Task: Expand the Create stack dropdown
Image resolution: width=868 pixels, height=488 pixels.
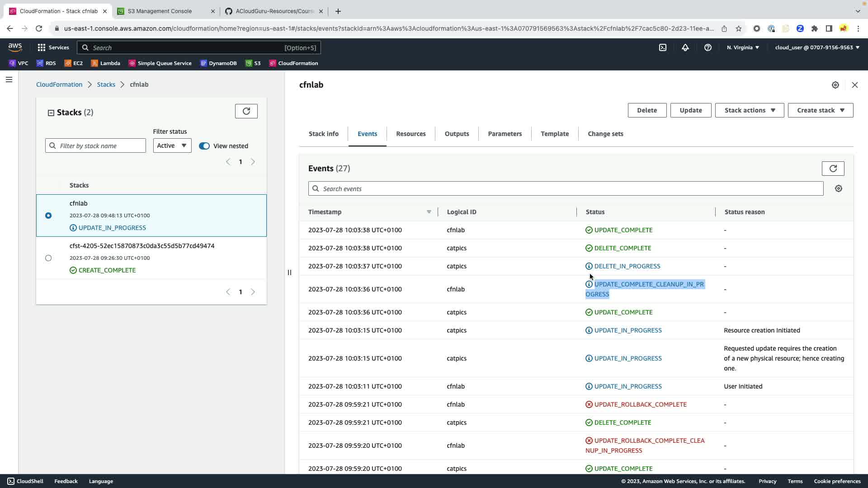Action: tap(820, 110)
